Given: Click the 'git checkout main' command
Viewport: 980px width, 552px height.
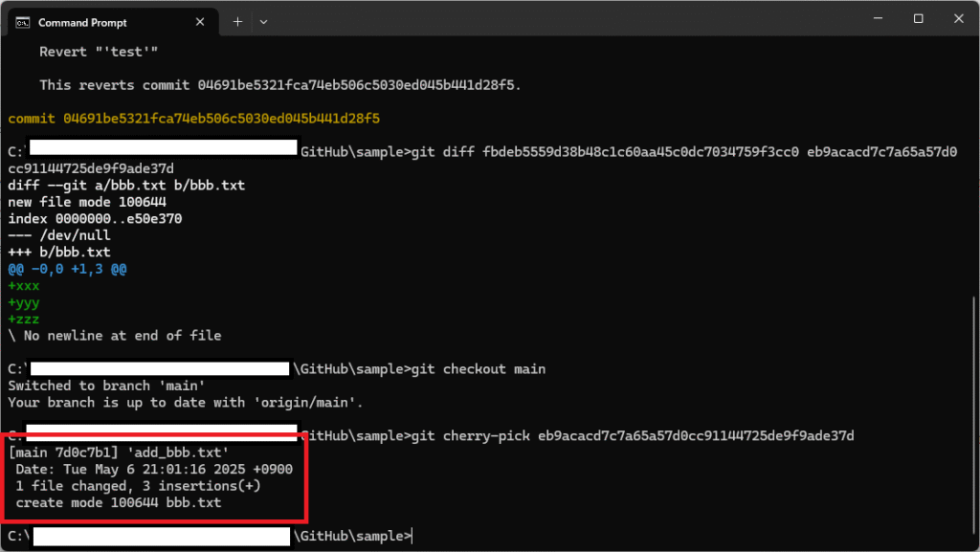Looking at the screenshot, I should click(479, 369).
